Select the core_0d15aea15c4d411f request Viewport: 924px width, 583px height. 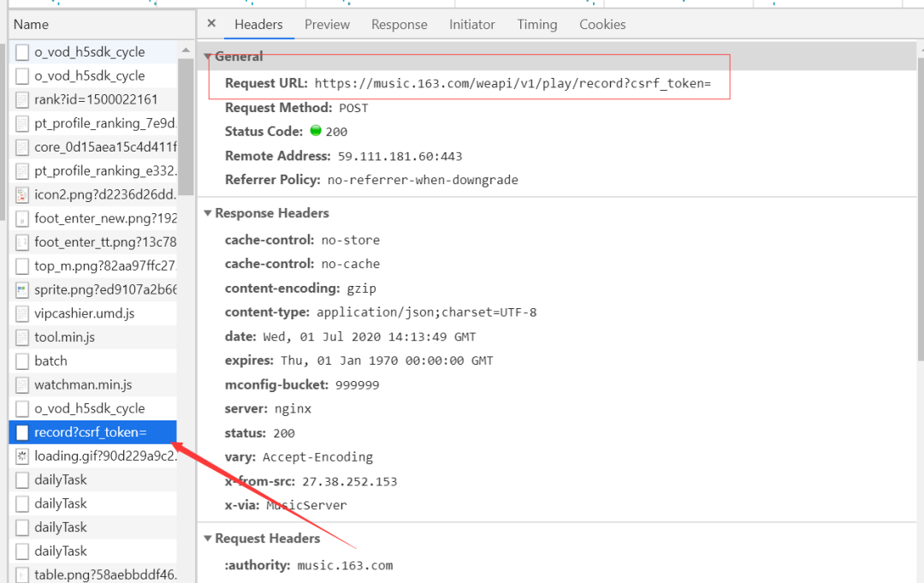[x=93, y=146]
